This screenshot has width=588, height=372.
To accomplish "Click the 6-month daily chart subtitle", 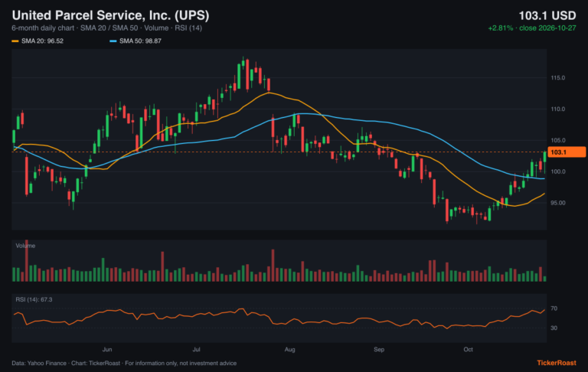I will [x=107, y=28].
